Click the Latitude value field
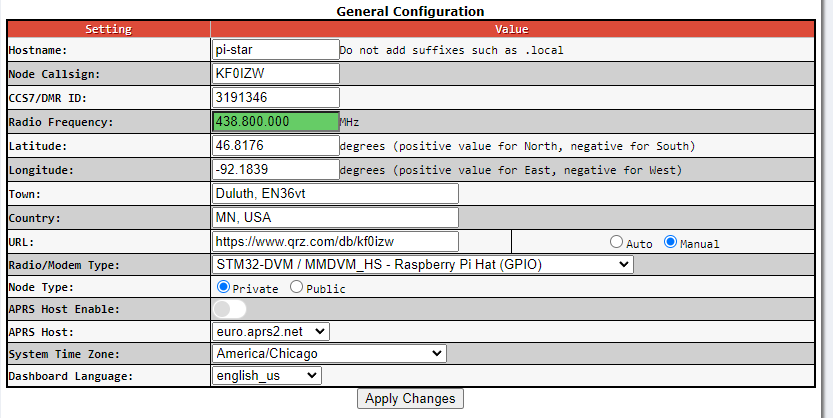 pos(276,145)
